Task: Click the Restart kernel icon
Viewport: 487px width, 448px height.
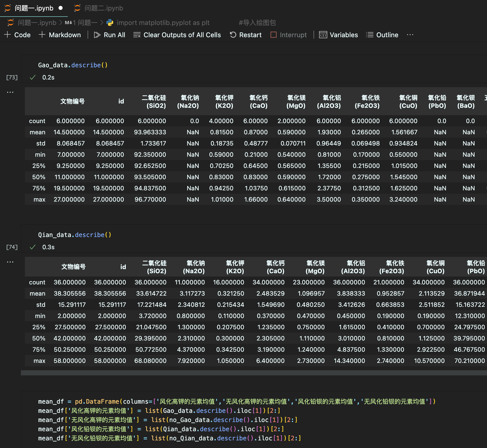Action: point(233,35)
